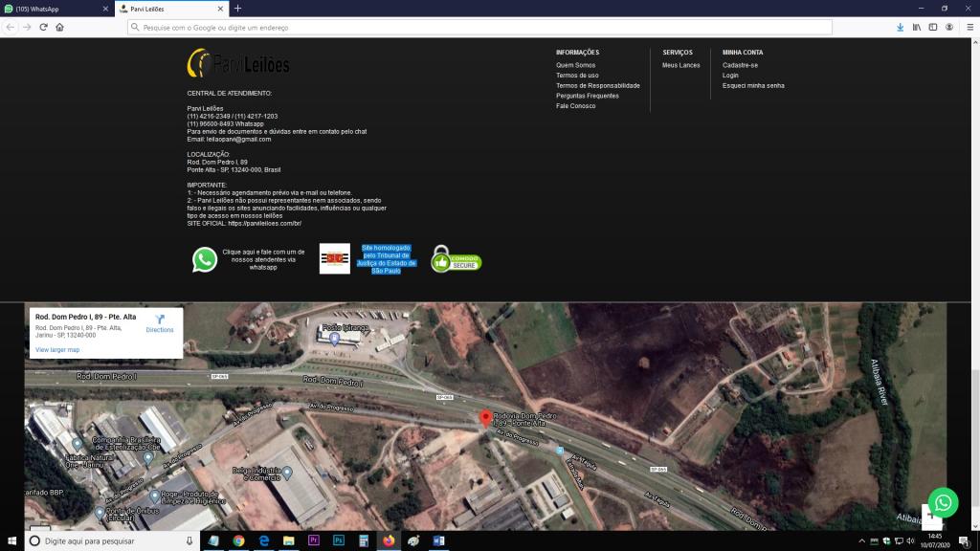Open a new browser tab

237,8
